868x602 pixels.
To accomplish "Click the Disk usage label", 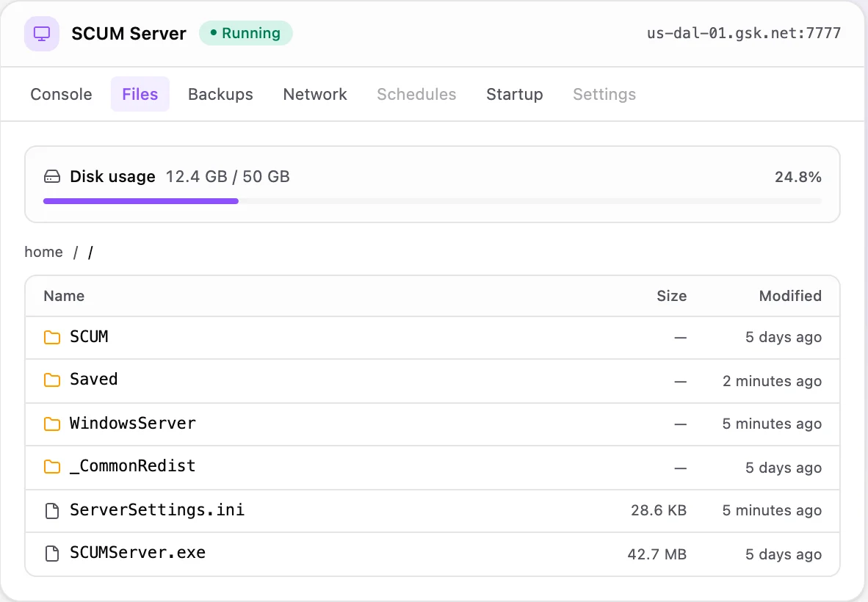I will pos(112,176).
